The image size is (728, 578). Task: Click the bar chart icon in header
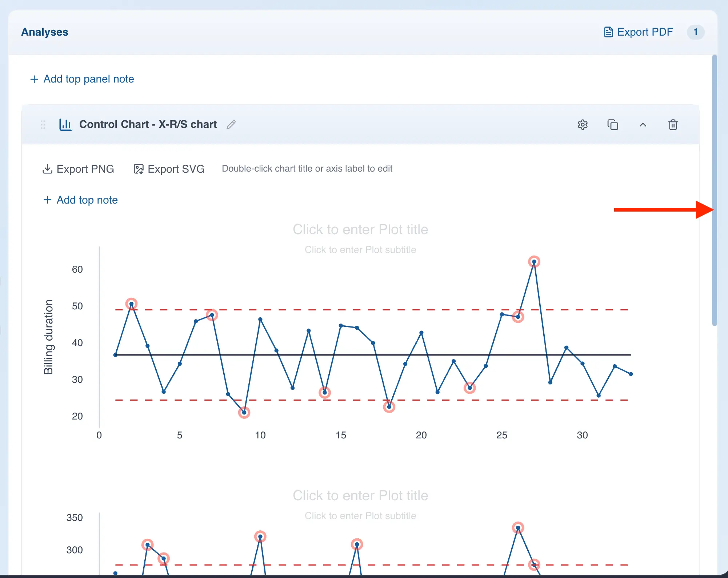coord(65,125)
